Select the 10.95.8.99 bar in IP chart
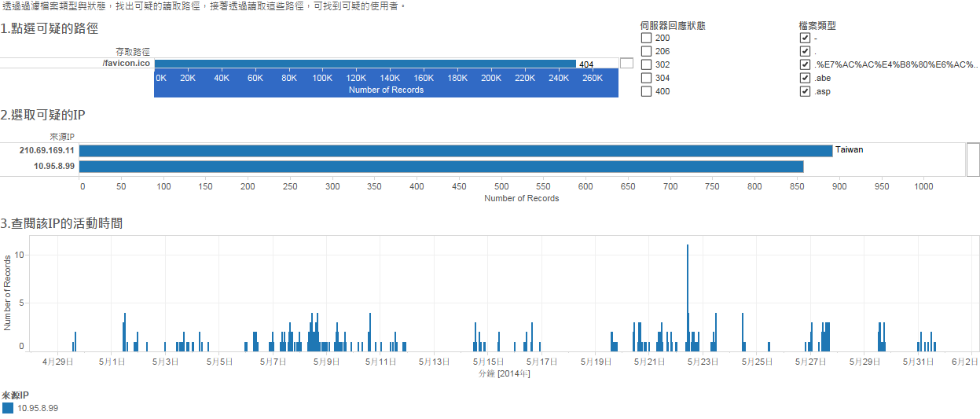Viewport: 980px width, 419px height. tap(442, 167)
